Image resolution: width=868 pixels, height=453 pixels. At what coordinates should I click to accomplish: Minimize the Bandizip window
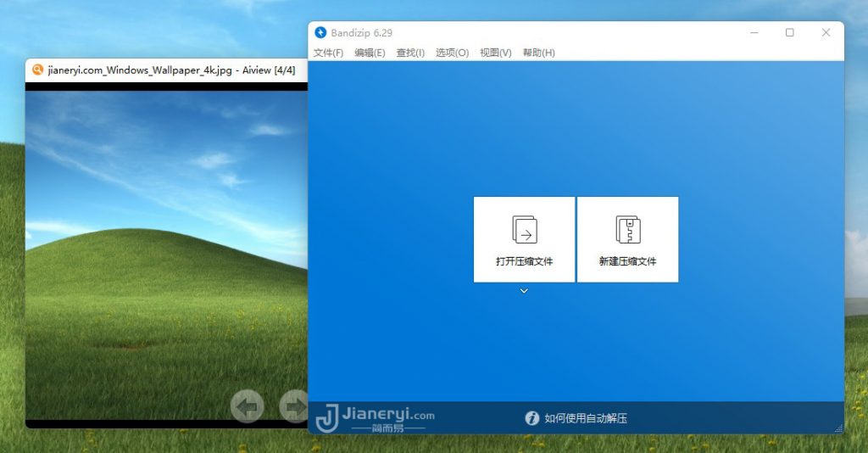[754, 33]
